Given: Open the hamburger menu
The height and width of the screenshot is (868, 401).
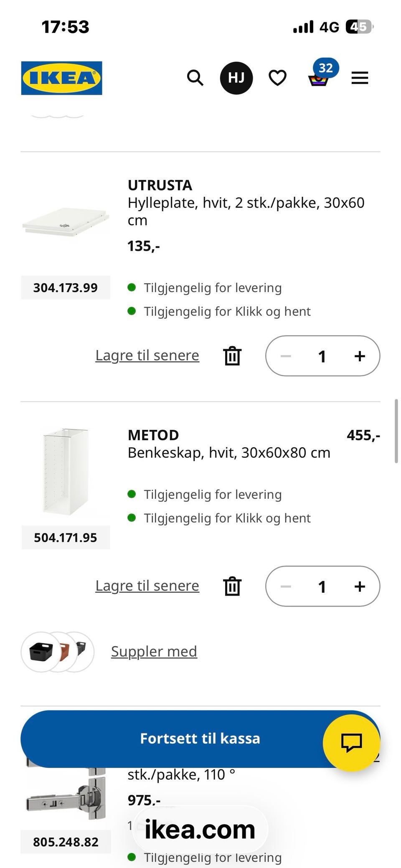Looking at the screenshot, I should (x=360, y=78).
